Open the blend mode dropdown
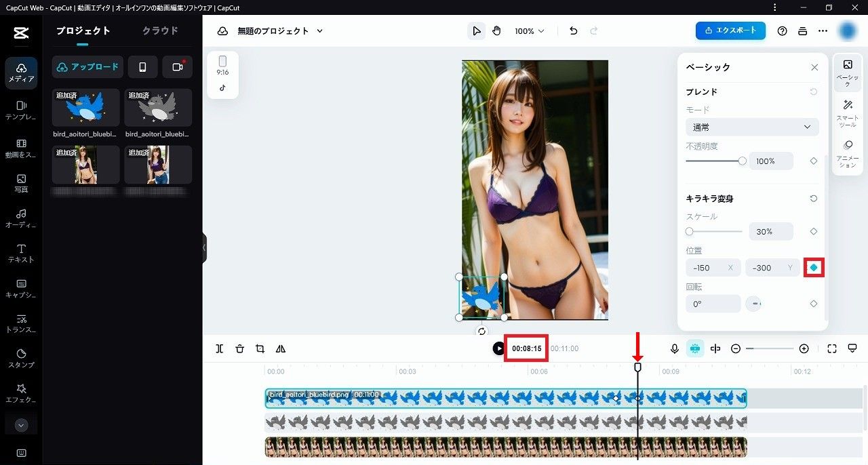The image size is (868, 465). (x=752, y=127)
